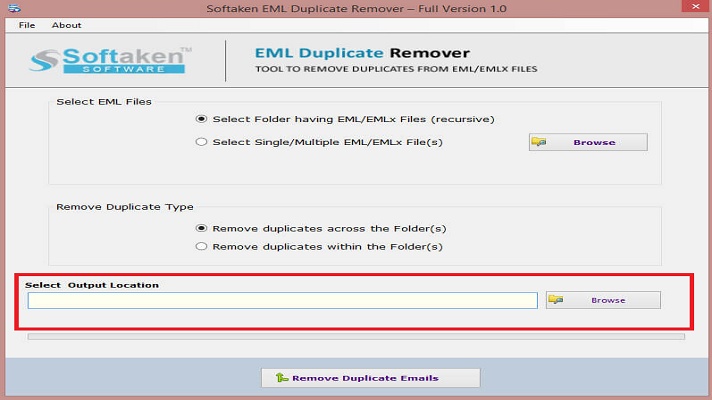Click the progress bar below output location
The height and width of the screenshot is (400, 712).
[356, 336]
